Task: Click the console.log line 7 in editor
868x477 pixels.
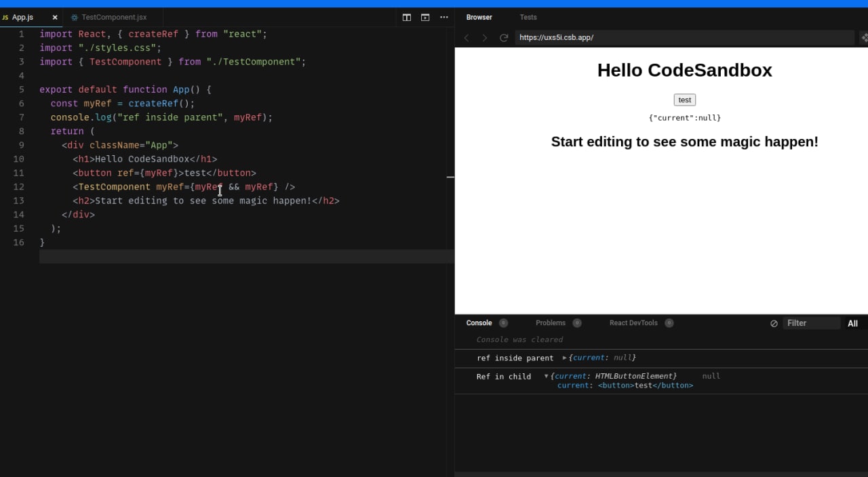Action: point(161,117)
